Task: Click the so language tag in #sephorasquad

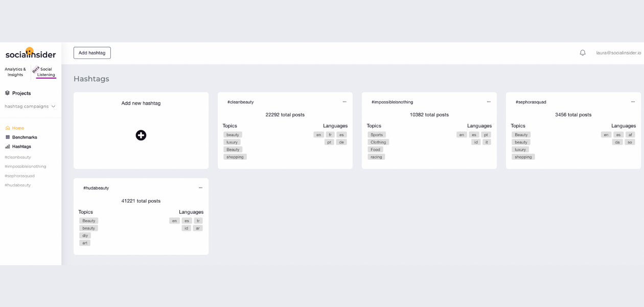Action: tap(630, 142)
